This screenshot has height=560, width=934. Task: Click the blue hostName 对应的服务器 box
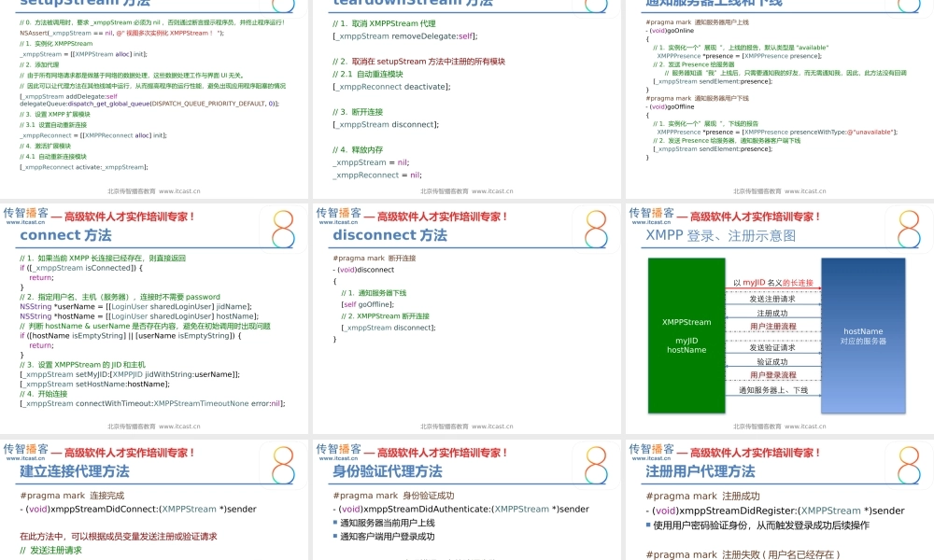click(x=864, y=336)
